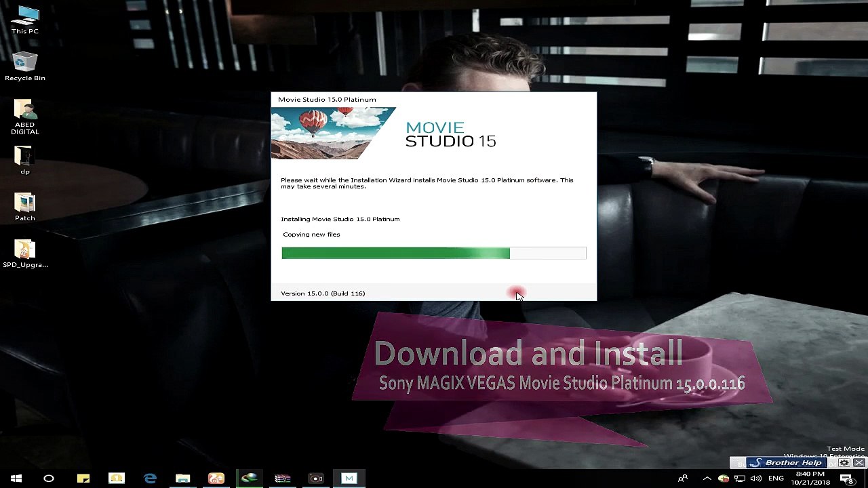Image resolution: width=868 pixels, height=488 pixels.
Task: Open the volume control tray icon
Action: click(756, 479)
